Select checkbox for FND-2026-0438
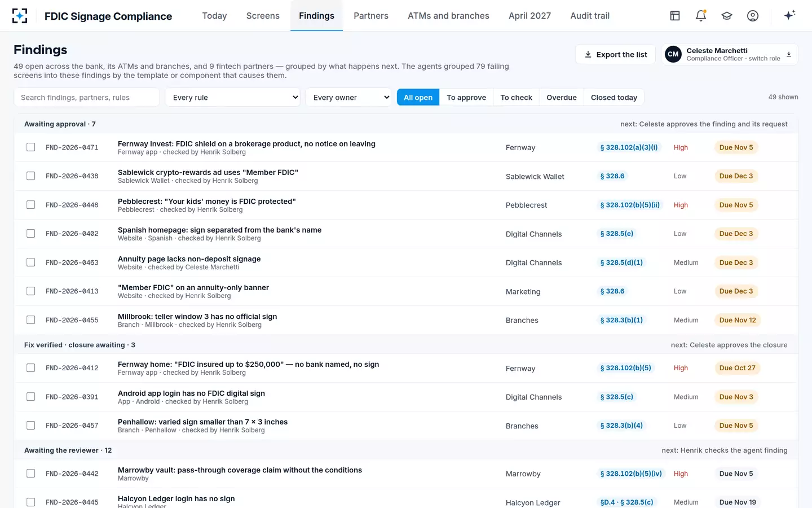Image resolution: width=812 pixels, height=508 pixels. (x=31, y=176)
